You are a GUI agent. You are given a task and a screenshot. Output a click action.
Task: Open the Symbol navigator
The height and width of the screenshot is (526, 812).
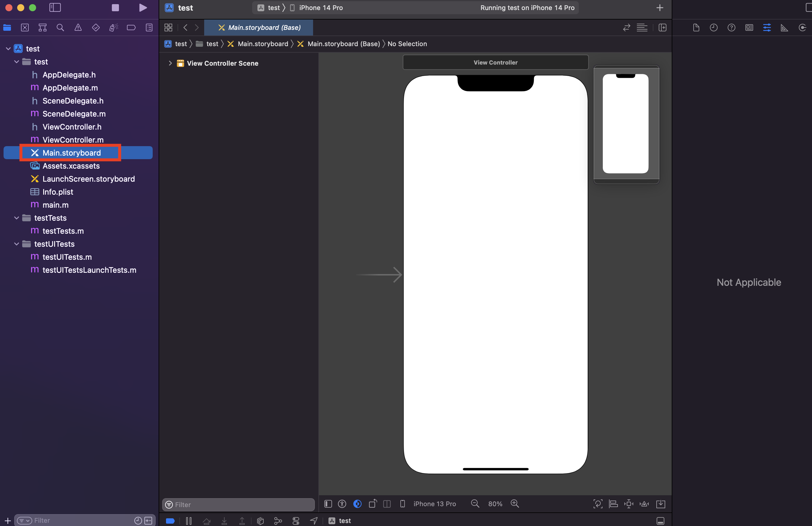tap(42, 28)
